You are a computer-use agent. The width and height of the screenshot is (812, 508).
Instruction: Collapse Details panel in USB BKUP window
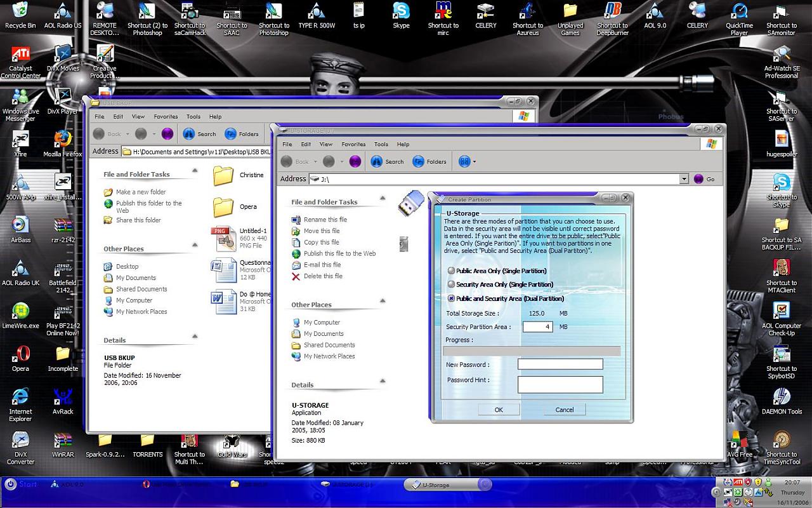(195, 337)
